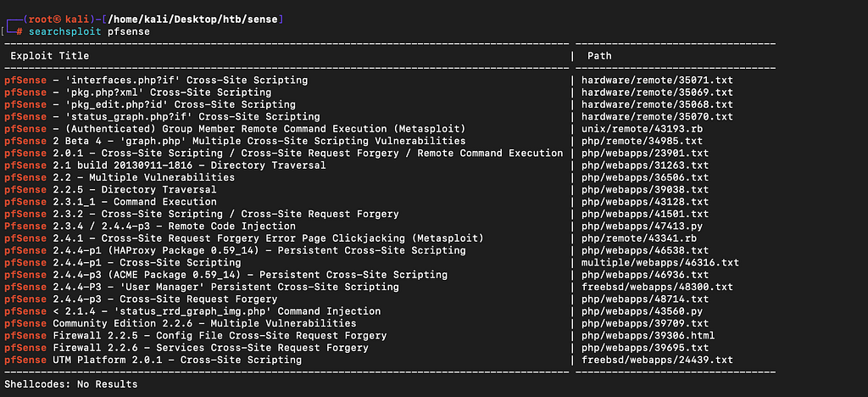Click the path php/webapps/46538.txt
The image size is (868, 397).
[x=645, y=251]
